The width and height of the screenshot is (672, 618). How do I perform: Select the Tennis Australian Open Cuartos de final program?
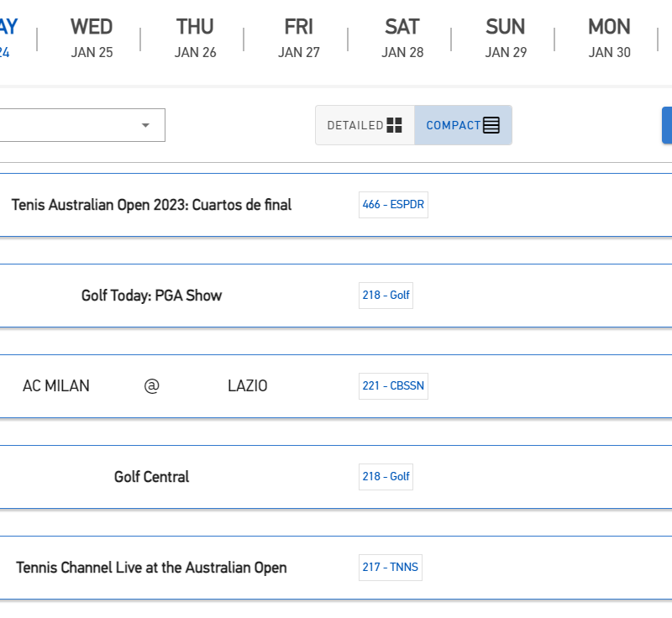pos(151,204)
